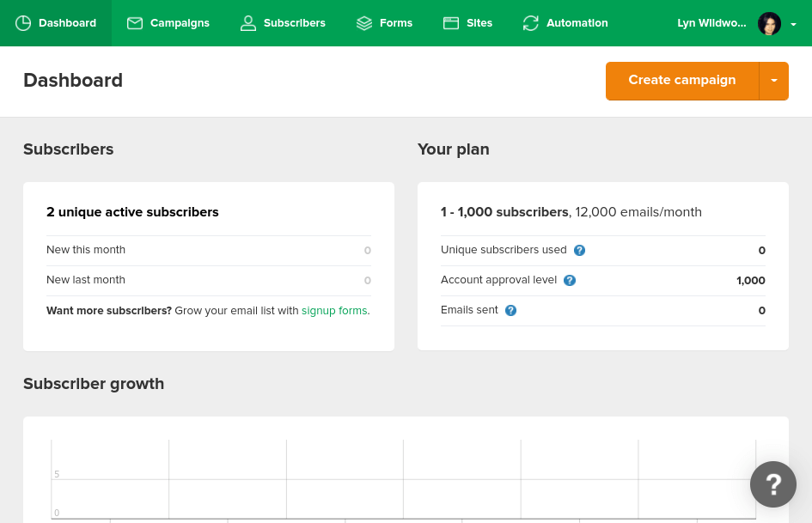Click the Sites browser window icon
812x523 pixels.
tap(451, 23)
